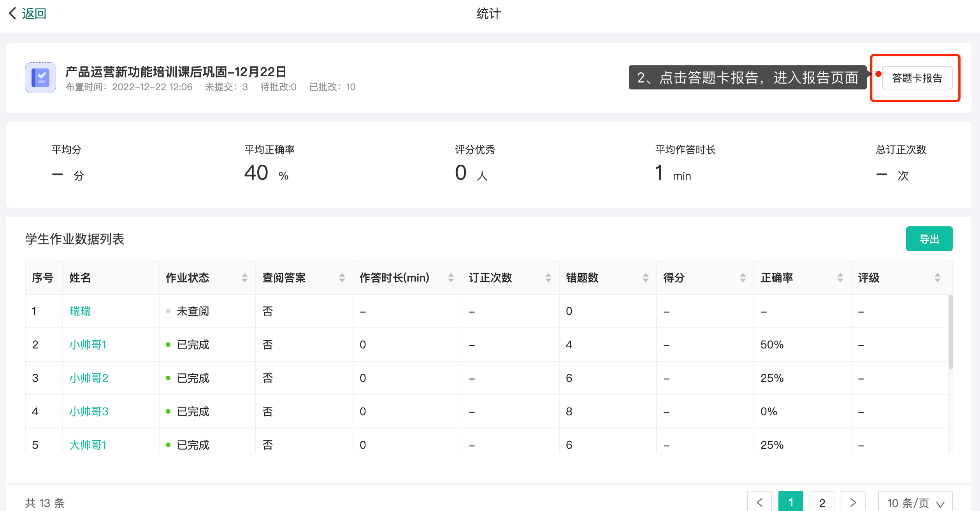The image size is (980, 511).
Task: Click the 评分优秀 label
Action: 475,150
